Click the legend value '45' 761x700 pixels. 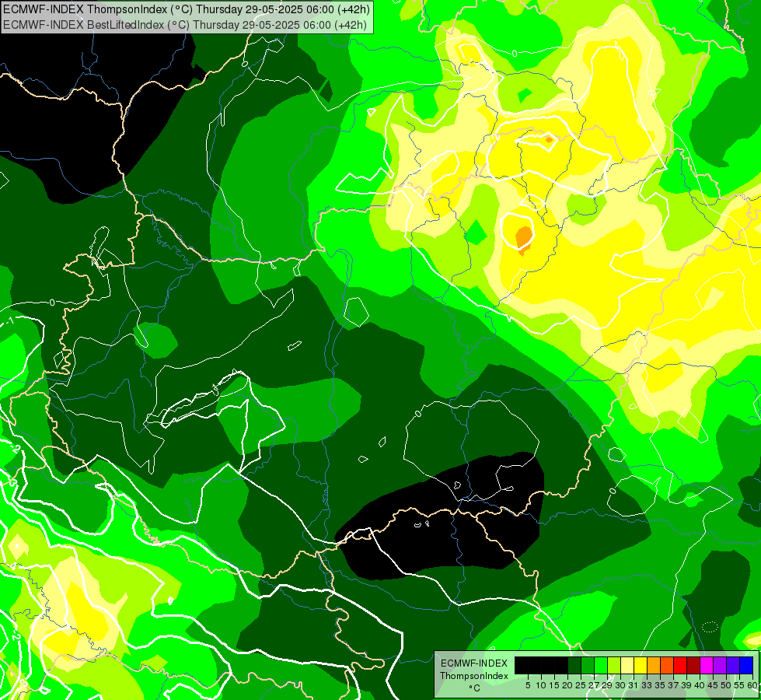713,685
